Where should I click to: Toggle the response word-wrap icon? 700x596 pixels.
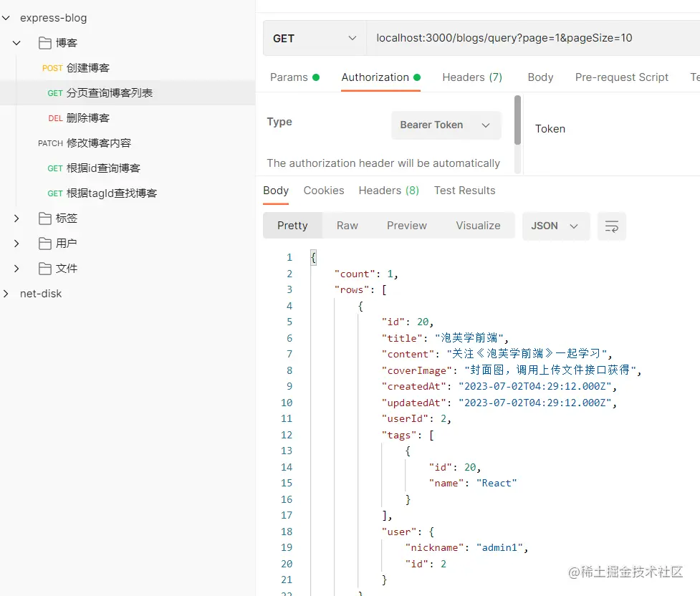tap(612, 226)
